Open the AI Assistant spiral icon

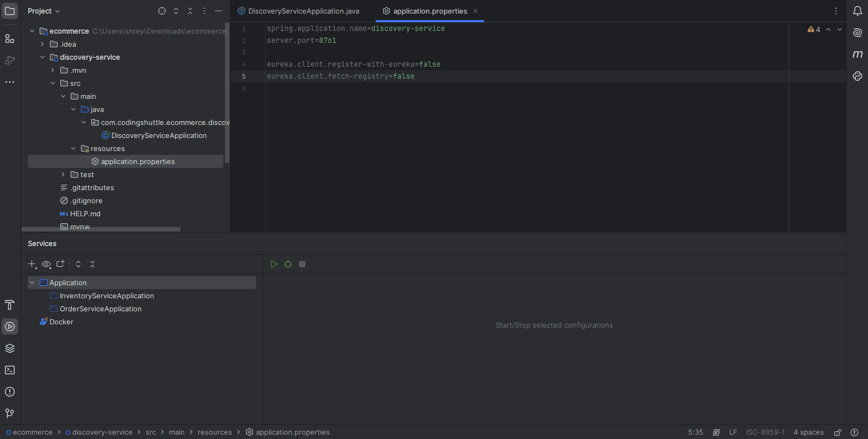click(x=858, y=33)
